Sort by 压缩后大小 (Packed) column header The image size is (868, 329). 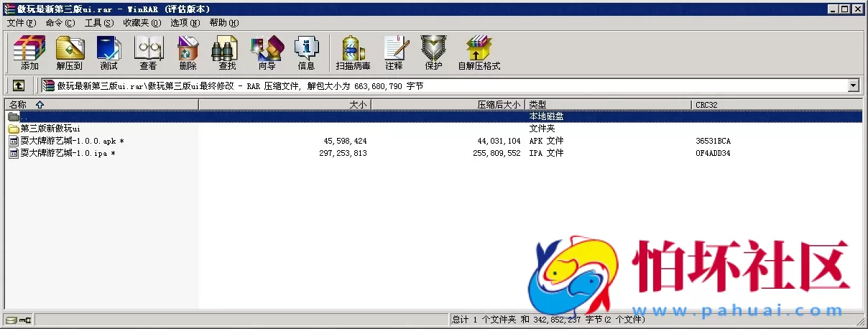coord(448,105)
